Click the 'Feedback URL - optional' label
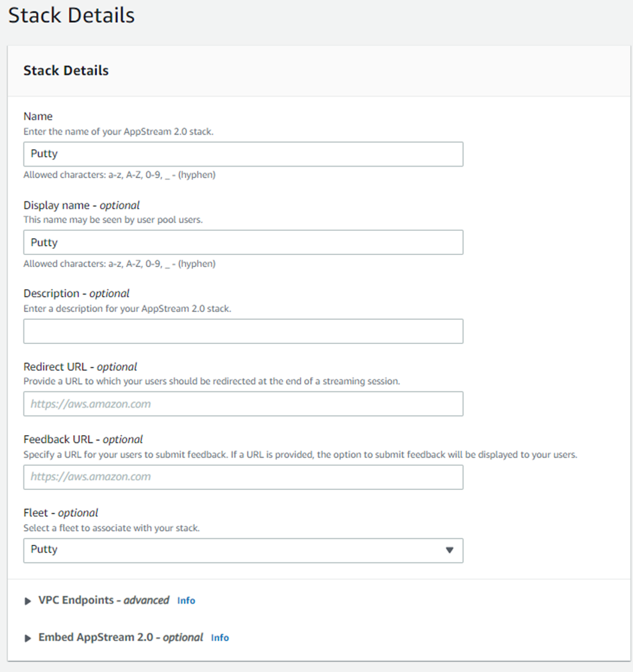 tap(83, 440)
